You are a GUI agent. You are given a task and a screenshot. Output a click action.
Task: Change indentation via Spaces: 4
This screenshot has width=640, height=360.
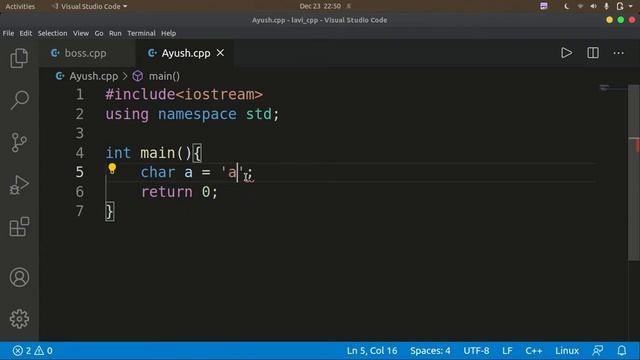(430, 351)
